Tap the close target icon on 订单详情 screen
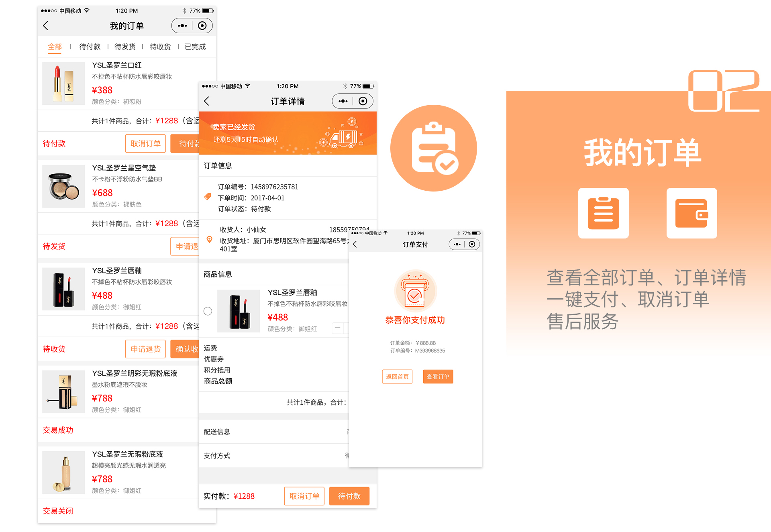 (x=363, y=101)
